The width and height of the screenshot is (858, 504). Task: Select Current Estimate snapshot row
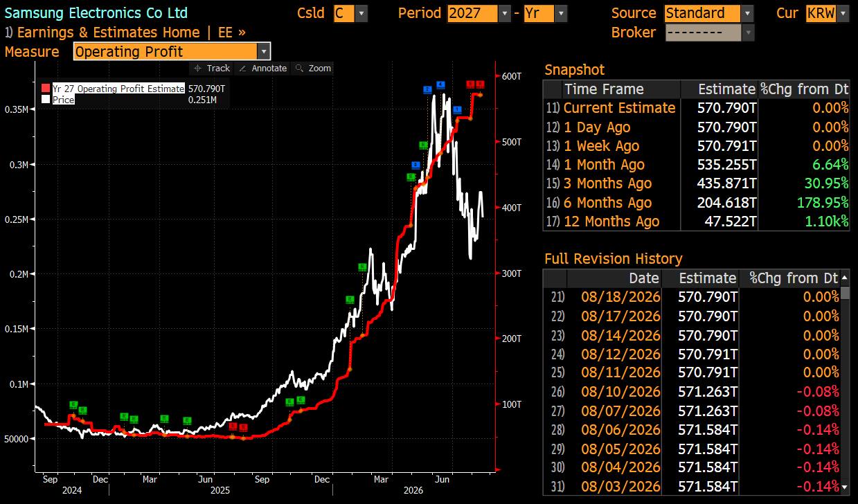click(x=696, y=108)
